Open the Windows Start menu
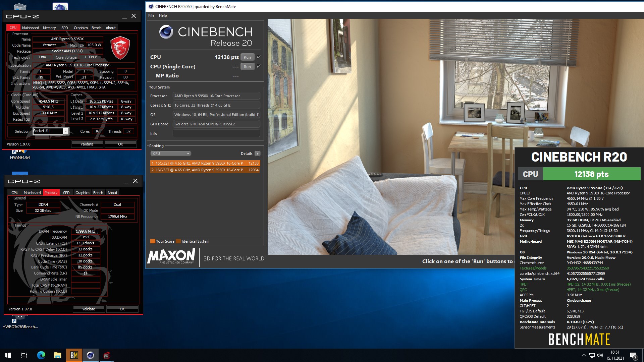This screenshot has height=362, width=644. click(x=8, y=355)
